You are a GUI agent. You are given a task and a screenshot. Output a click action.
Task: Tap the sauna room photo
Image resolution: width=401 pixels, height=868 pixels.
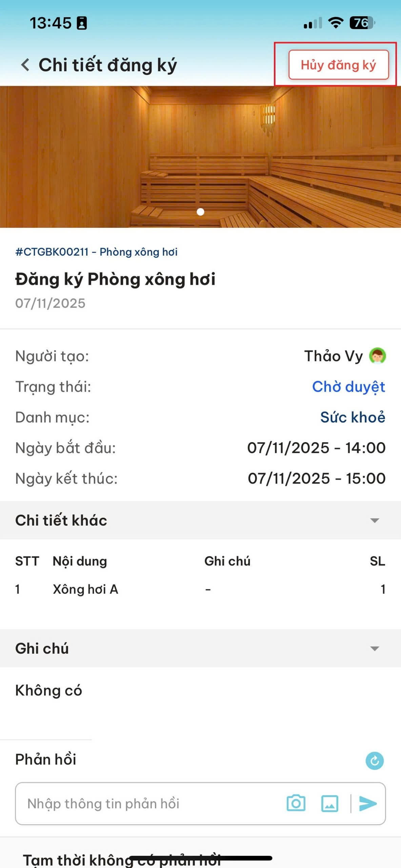tap(200, 156)
